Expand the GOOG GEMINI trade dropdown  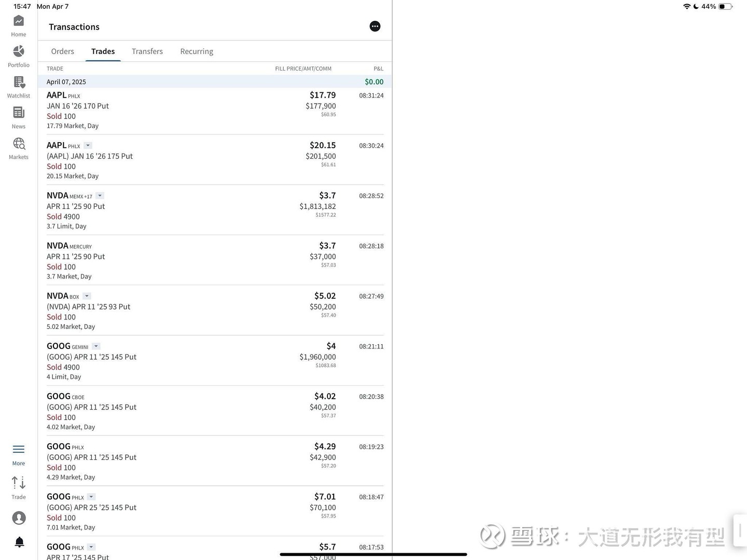(96, 346)
